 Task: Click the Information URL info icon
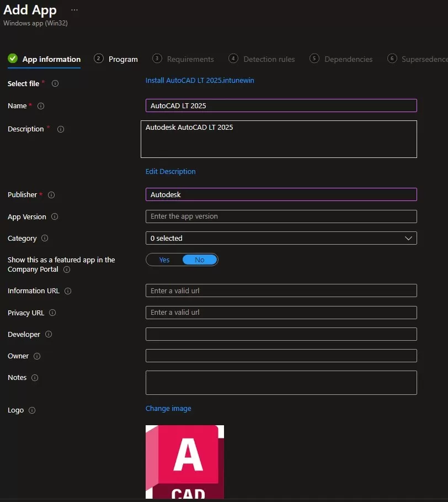tap(68, 291)
